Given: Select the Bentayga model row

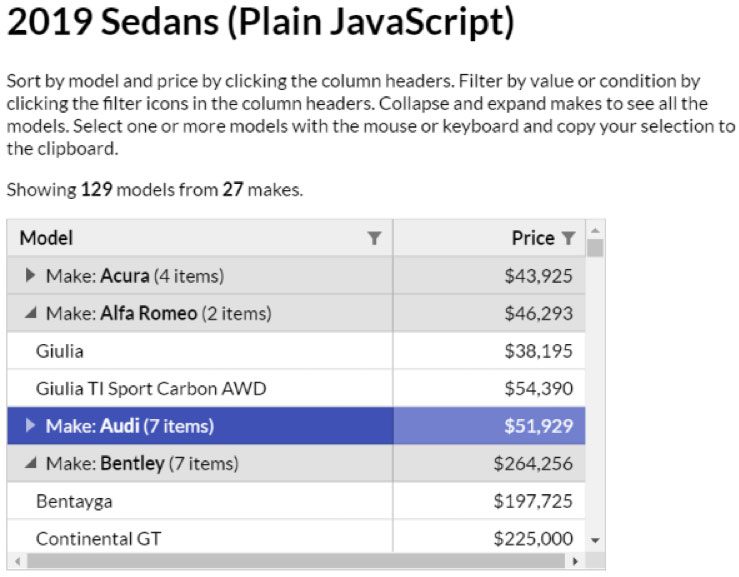Looking at the screenshot, I should 296,501.
